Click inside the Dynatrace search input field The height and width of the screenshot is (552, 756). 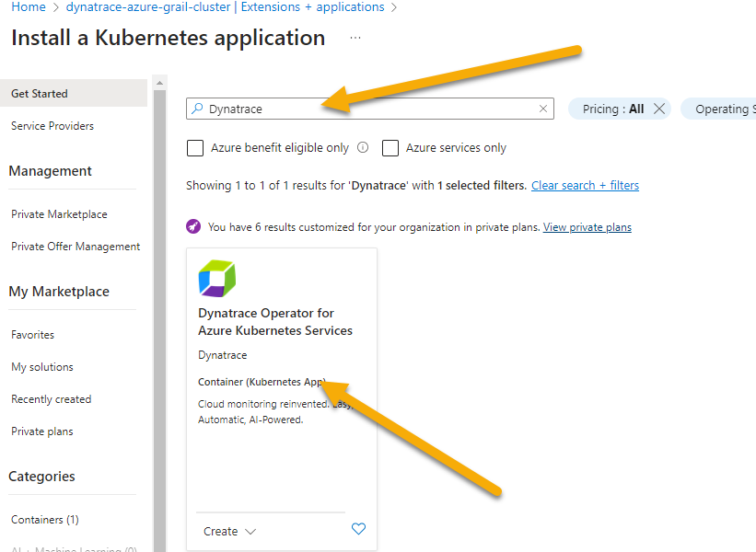click(368, 109)
